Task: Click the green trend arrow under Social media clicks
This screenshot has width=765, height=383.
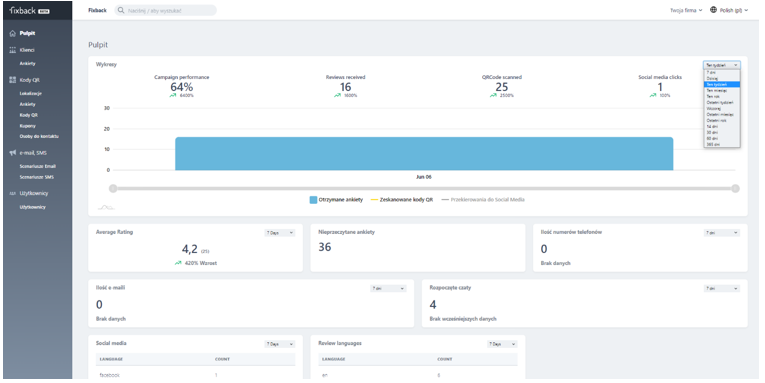Action: [x=653, y=95]
